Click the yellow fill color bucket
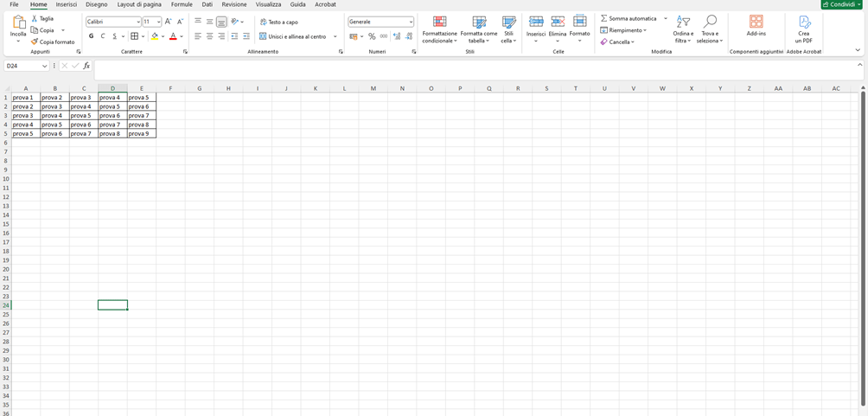 (155, 36)
